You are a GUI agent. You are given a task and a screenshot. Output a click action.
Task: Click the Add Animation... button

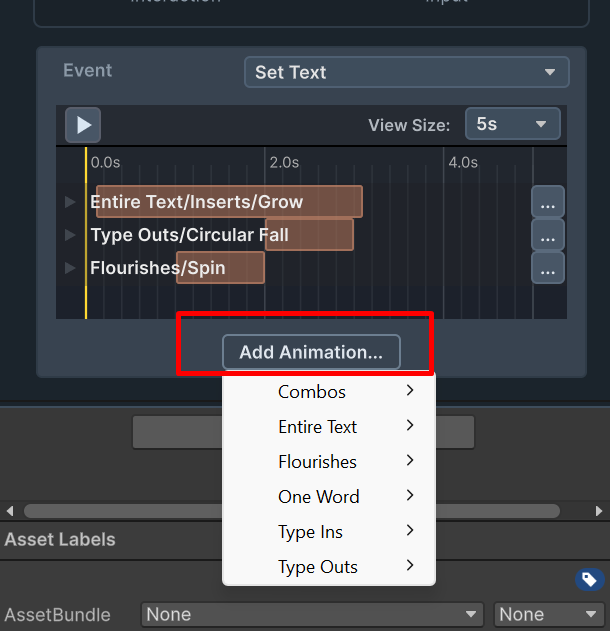pos(311,352)
